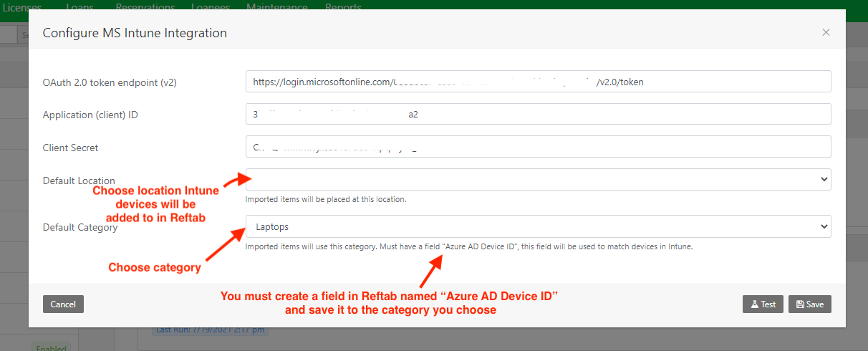The width and height of the screenshot is (868, 351).
Task: Focus the Application (client) ID field
Action: coord(538,114)
